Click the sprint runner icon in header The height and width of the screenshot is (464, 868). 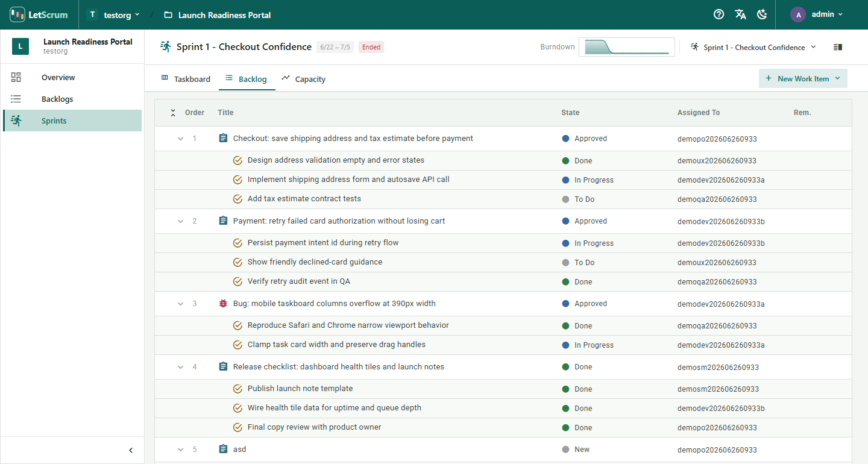coord(166,46)
